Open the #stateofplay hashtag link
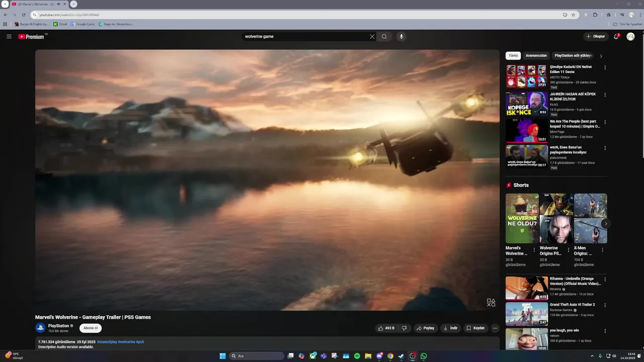Viewport: 644px width, 362px height. [x=107, y=342]
